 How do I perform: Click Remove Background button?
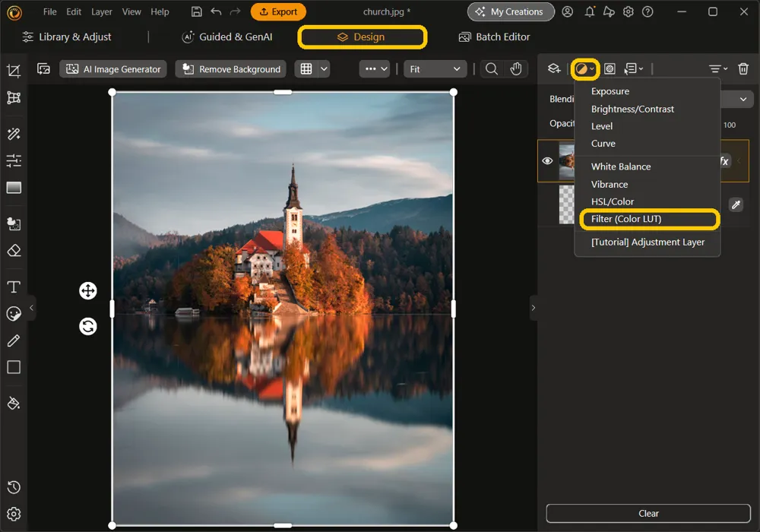[x=231, y=69]
